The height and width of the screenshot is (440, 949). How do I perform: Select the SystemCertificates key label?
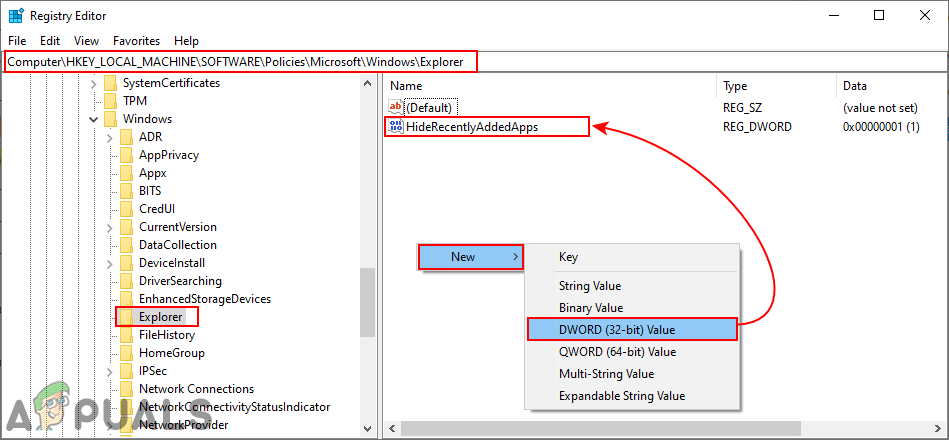point(171,83)
